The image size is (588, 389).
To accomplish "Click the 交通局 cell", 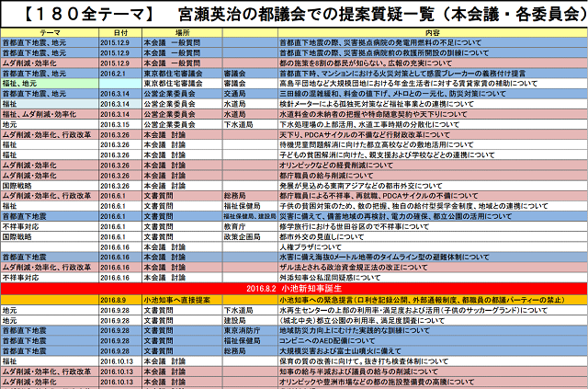I will click(x=250, y=94).
